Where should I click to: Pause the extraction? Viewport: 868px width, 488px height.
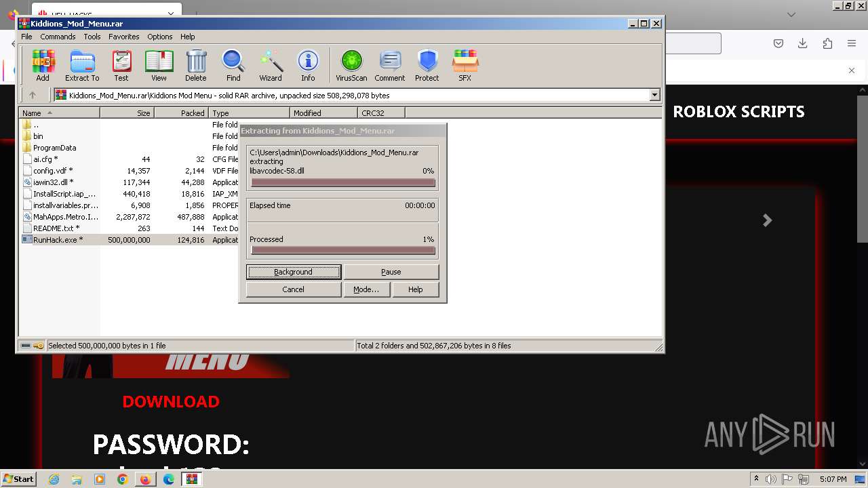click(391, 272)
